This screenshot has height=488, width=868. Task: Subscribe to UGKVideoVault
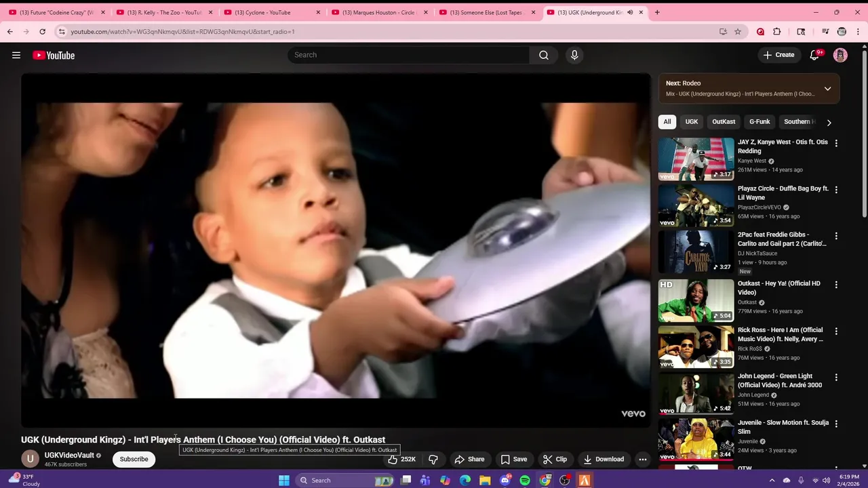point(134,460)
